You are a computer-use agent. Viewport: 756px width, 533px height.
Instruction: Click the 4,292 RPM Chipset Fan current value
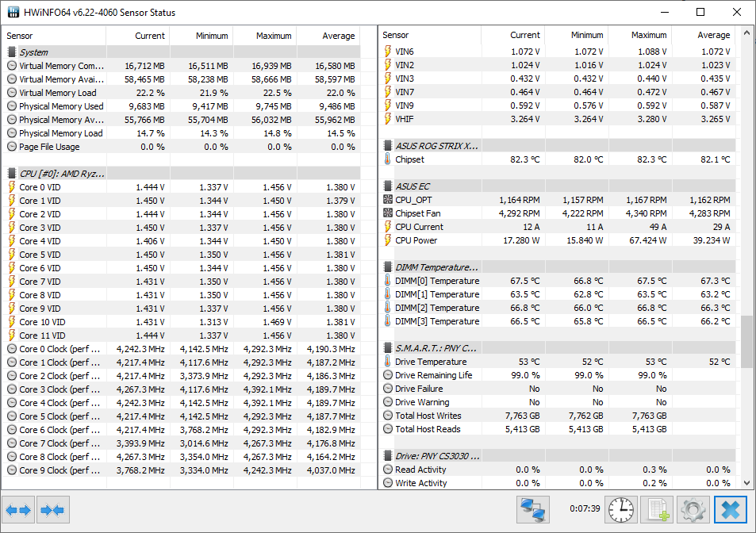(520, 213)
